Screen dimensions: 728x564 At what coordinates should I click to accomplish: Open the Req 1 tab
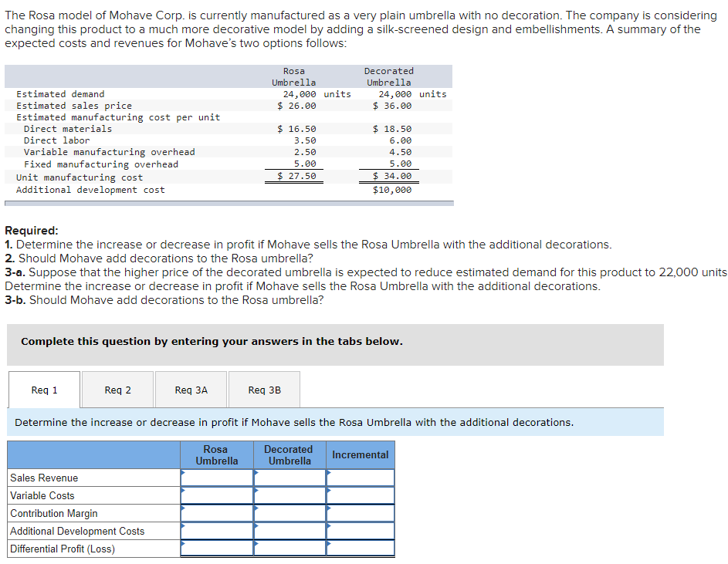tap(44, 390)
